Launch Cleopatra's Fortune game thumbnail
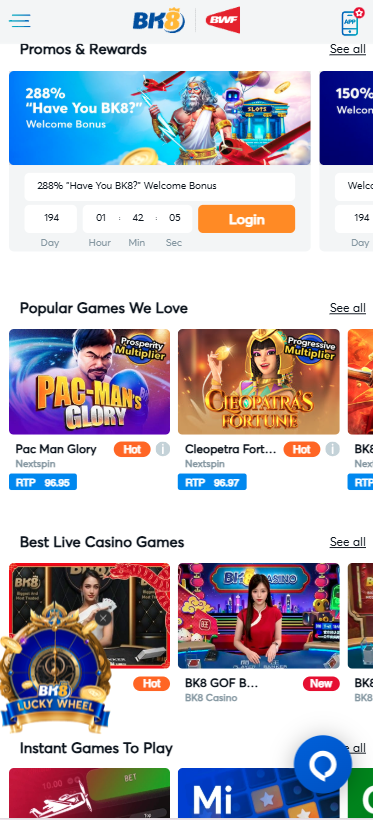Screen dimensions: 373x820 click(258, 382)
